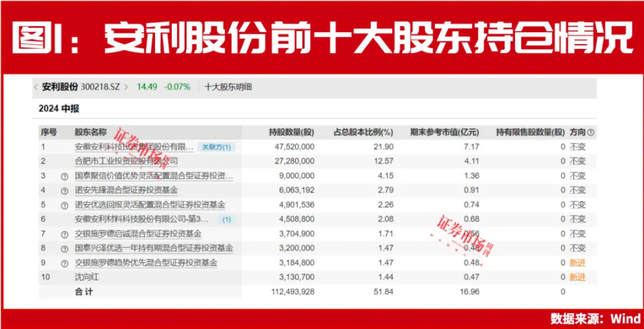Open 国泰兴泽优选一年持有期 fund link
644x329 pixels.
tap(154, 248)
